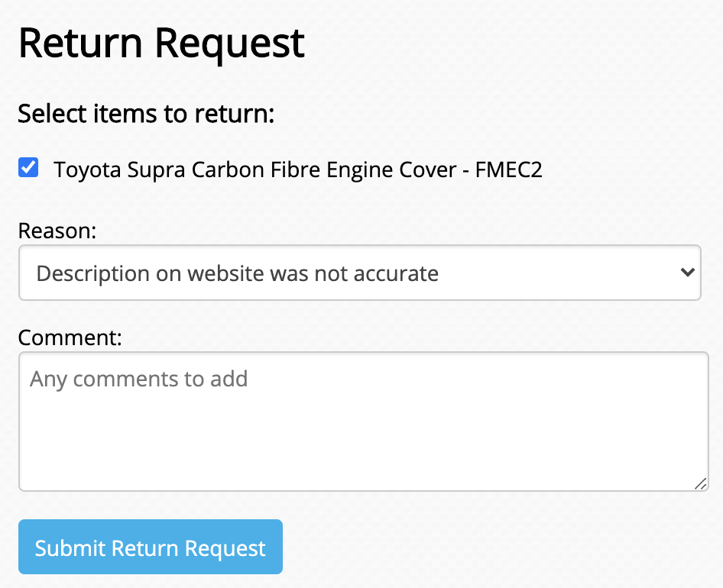This screenshot has height=588, width=723.
Task: Click the "Any comments to add" placeholder
Action: coord(138,379)
